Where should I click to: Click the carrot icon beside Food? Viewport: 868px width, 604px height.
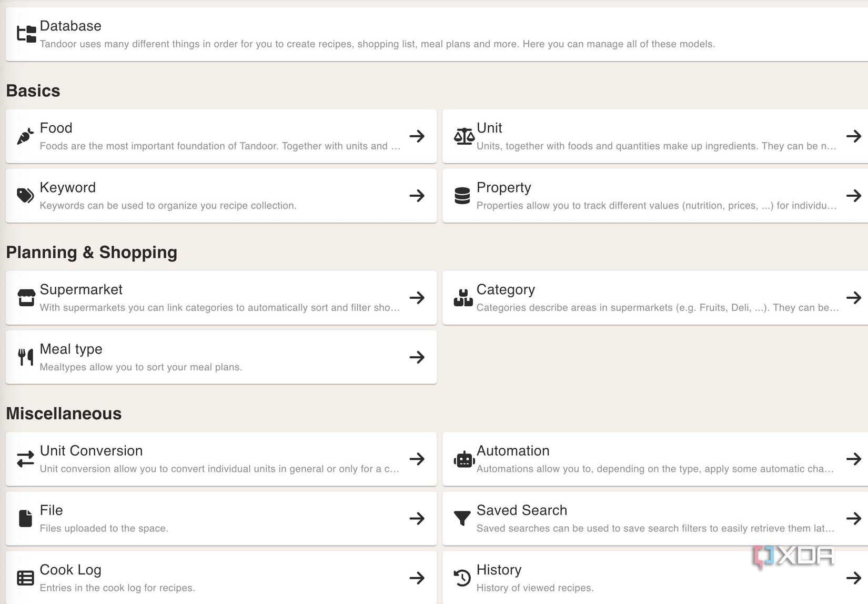click(x=25, y=136)
